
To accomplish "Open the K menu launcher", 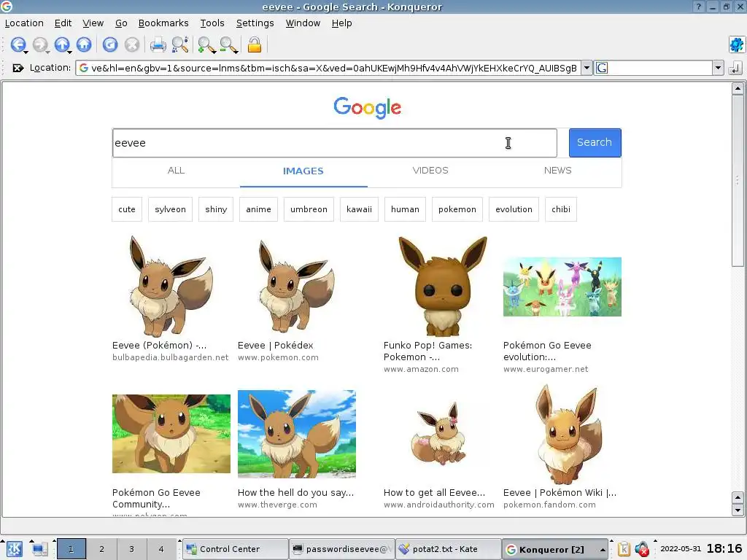I will [x=14, y=549].
